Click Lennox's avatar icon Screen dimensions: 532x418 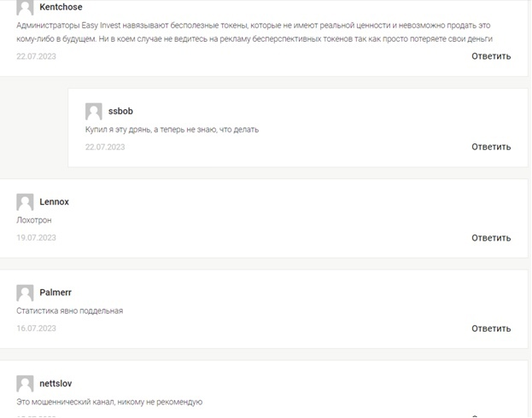pos(25,202)
